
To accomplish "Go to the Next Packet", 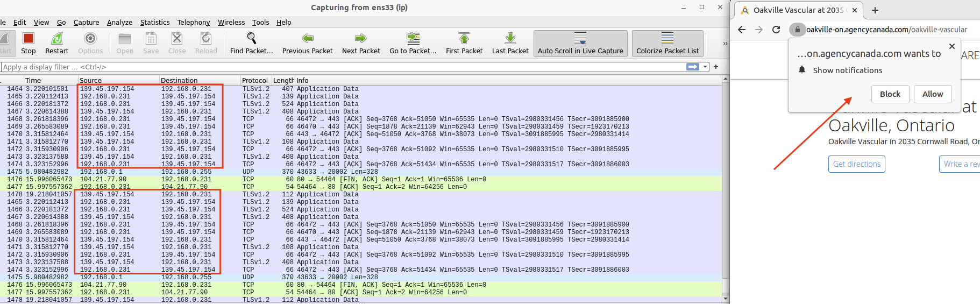I will coord(361,43).
